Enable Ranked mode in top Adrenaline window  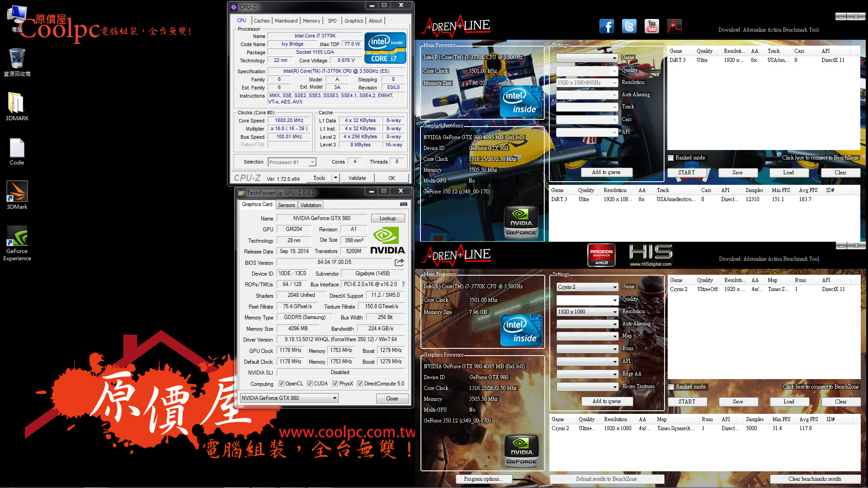671,158
